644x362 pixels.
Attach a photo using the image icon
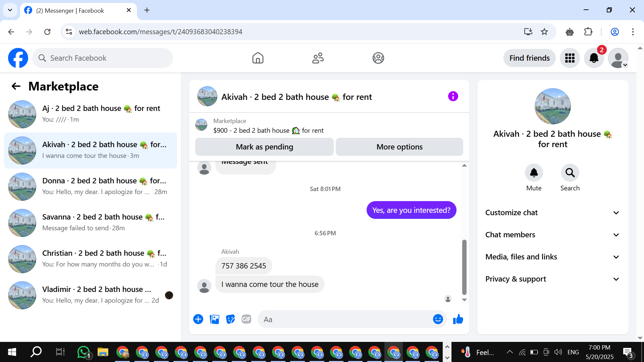tap(214, 319)
